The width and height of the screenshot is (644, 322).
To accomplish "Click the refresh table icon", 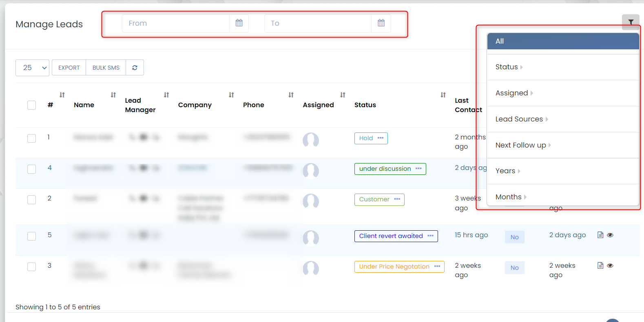I will [x=135, y=68].
